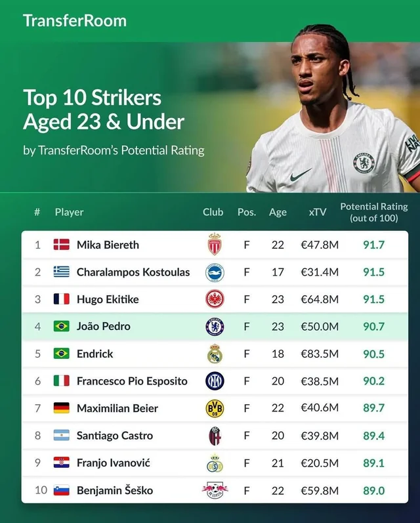Viewport: 420px width, 523px height.
Task: Select the Inter Milan club crest
Action: [215, 381]
